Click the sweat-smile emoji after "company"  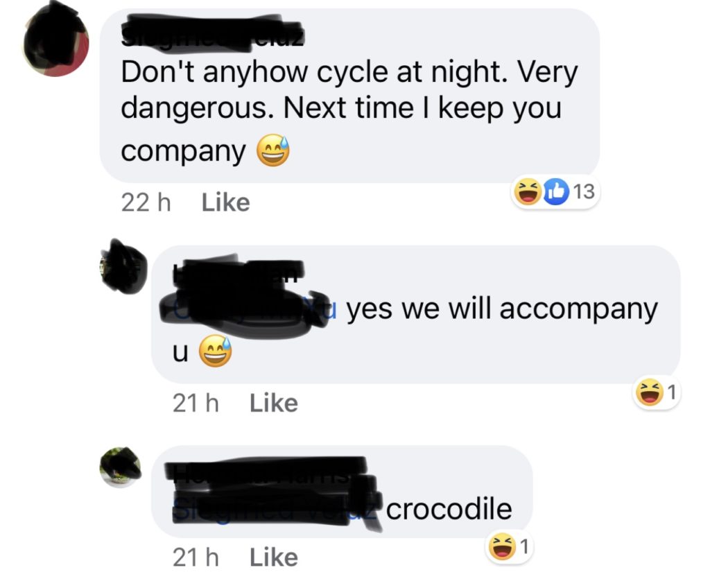273,150
